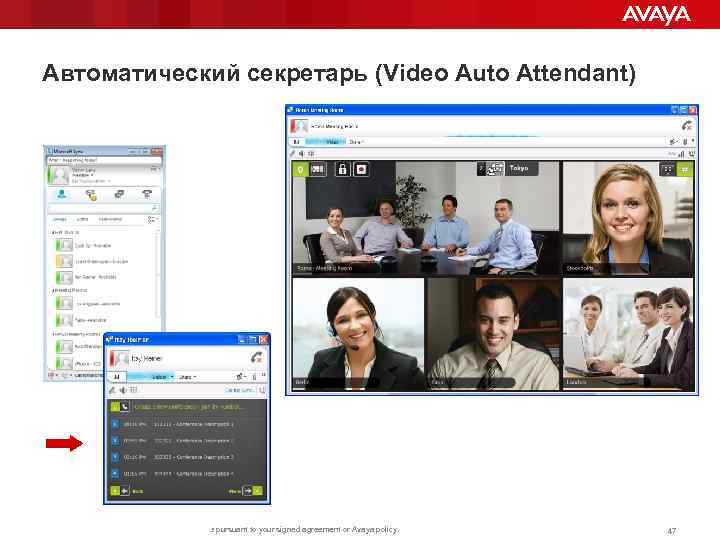Open the Conversations icon in Lync window
The image size is (720, 540).
[119, 195]
